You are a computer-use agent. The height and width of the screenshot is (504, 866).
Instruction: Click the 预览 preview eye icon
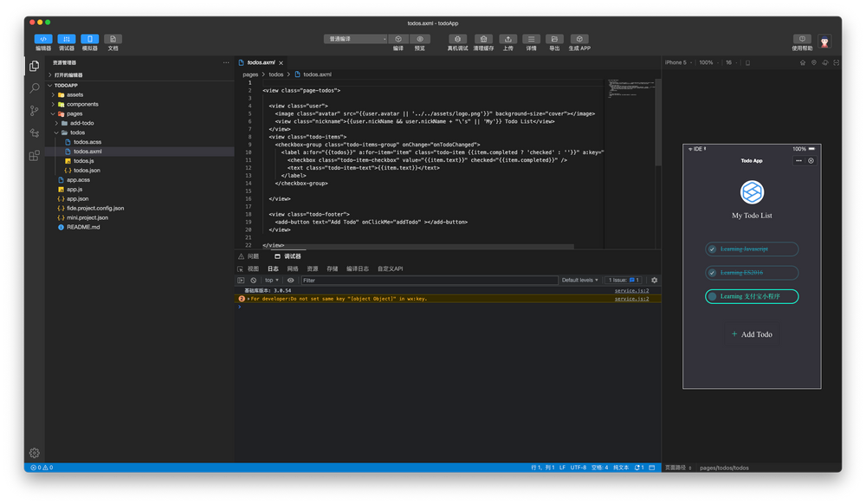click(x=420, y=39)
